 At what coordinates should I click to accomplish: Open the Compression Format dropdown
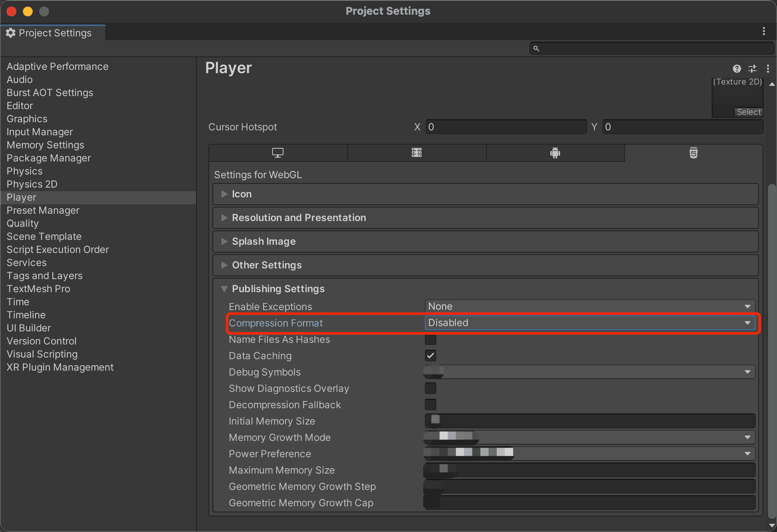click(x=589, y=323)
